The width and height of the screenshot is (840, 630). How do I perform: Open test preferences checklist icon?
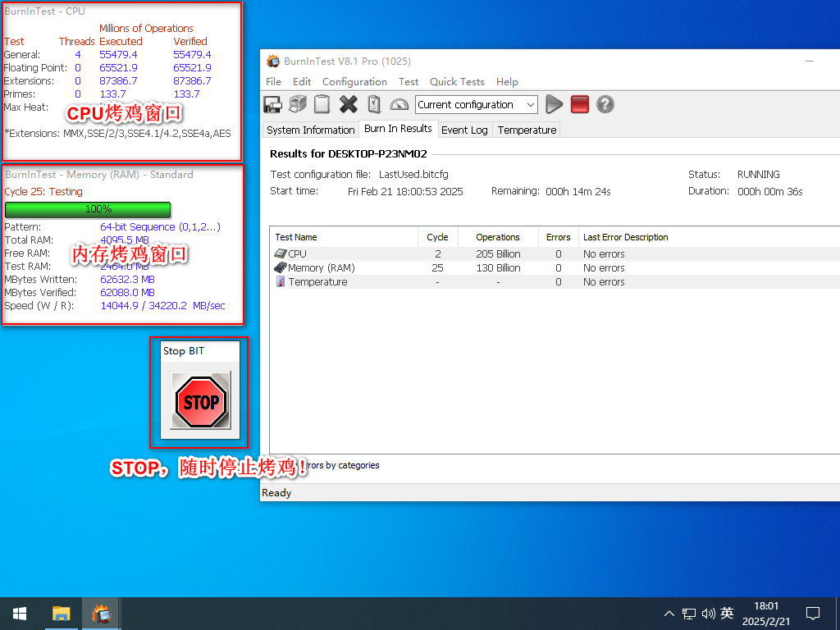(x=374, y=105)
